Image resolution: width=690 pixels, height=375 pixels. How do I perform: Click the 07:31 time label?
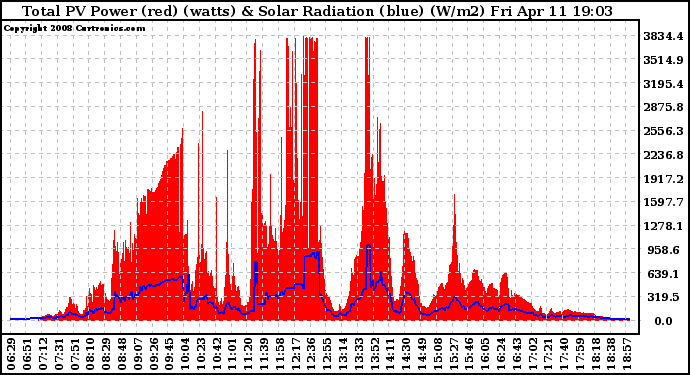pos(59,354)
